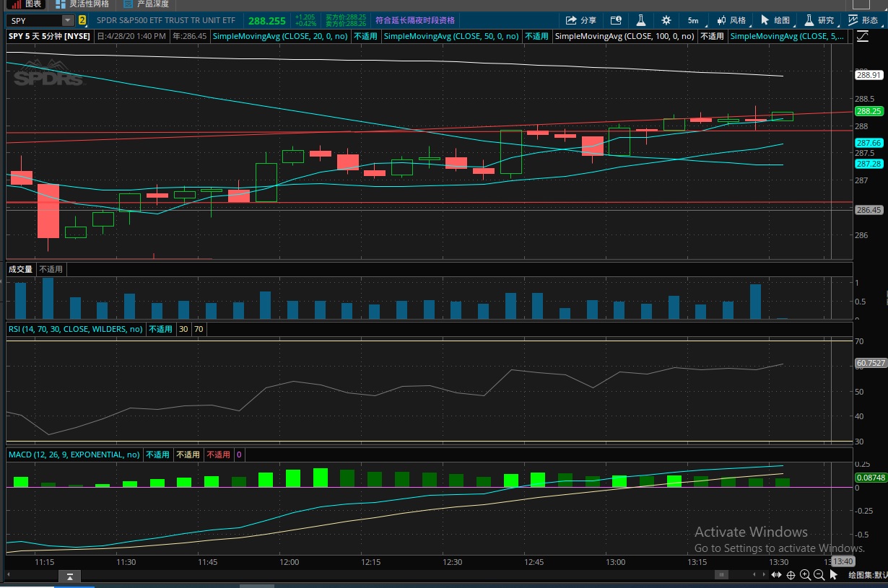Click the 288.255 last price display
The image size is (888, 588).
click(266, 21)
